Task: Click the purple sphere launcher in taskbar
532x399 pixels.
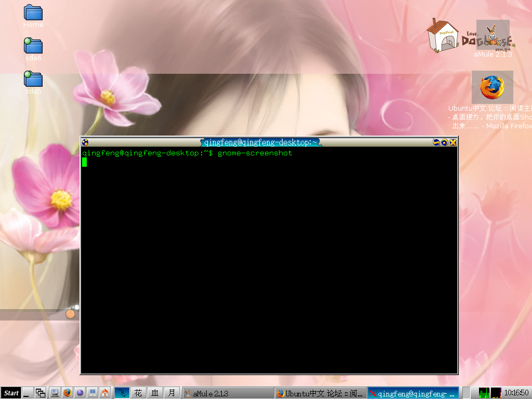Action: click(80, 393)
